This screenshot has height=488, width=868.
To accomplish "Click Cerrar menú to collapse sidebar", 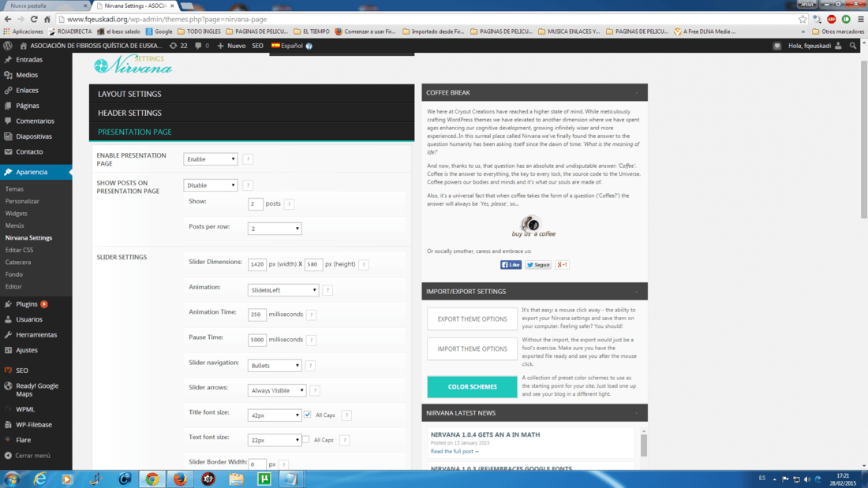I will [x=28, y=456].
